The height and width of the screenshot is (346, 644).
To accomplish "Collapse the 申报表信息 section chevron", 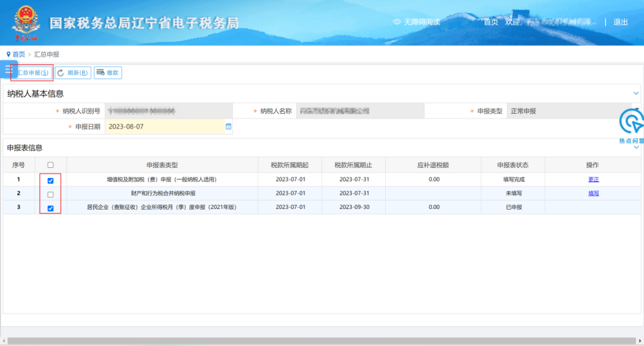I will tap(636, 148).
